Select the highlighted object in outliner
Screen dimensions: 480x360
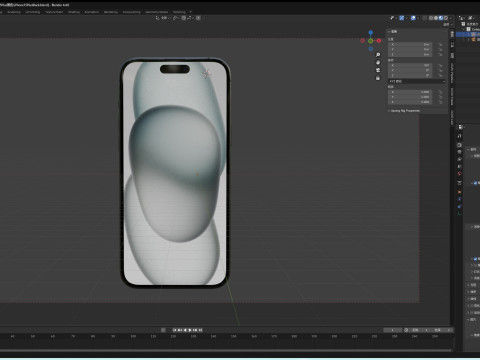[x=468, y=34]
